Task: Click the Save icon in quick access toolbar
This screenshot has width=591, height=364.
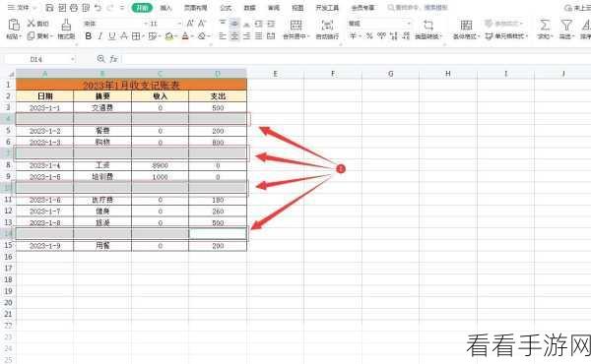Action: [49, 8]
